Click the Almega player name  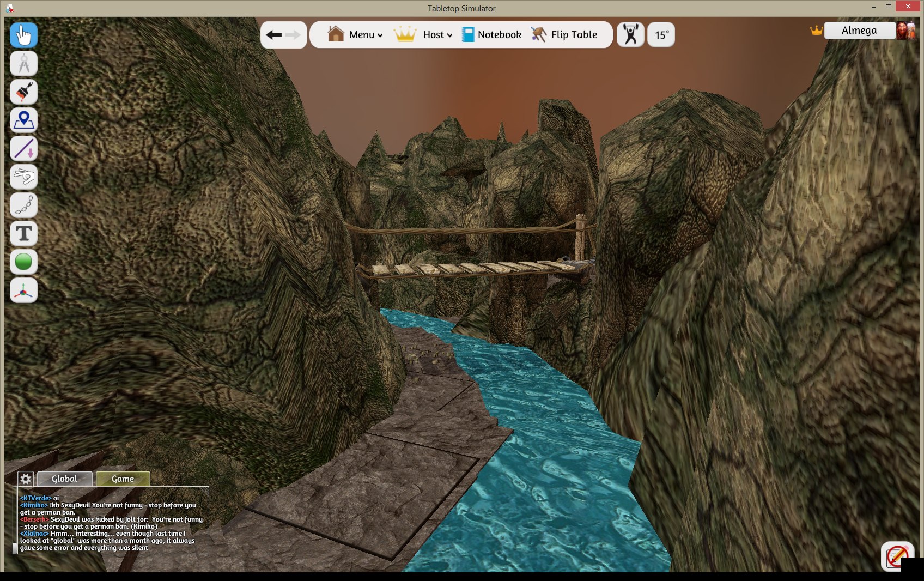point(859,31)
